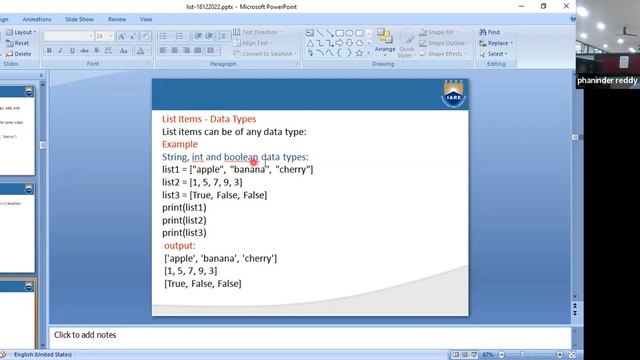Toggle Text Shadow in the Font group

click(97, 51)
